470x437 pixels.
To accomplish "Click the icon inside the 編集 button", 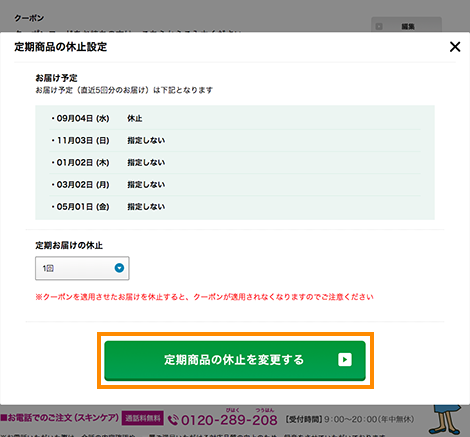I will tap(379, 26).
